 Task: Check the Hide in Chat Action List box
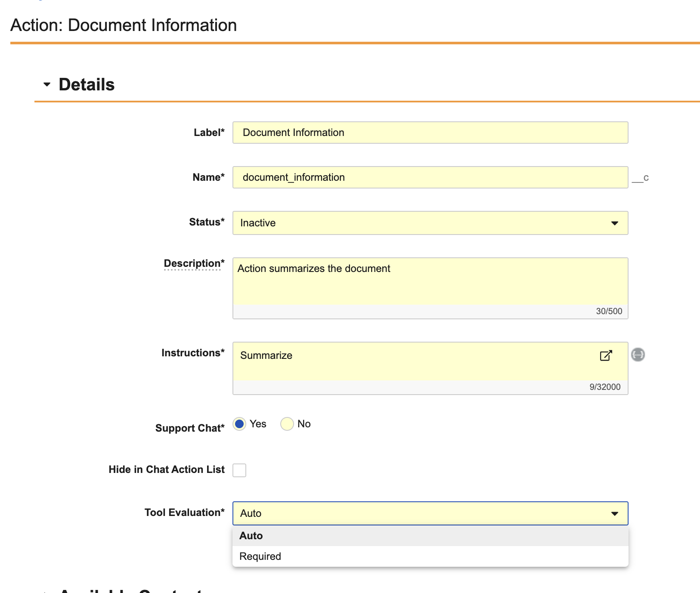click(239, 470)
